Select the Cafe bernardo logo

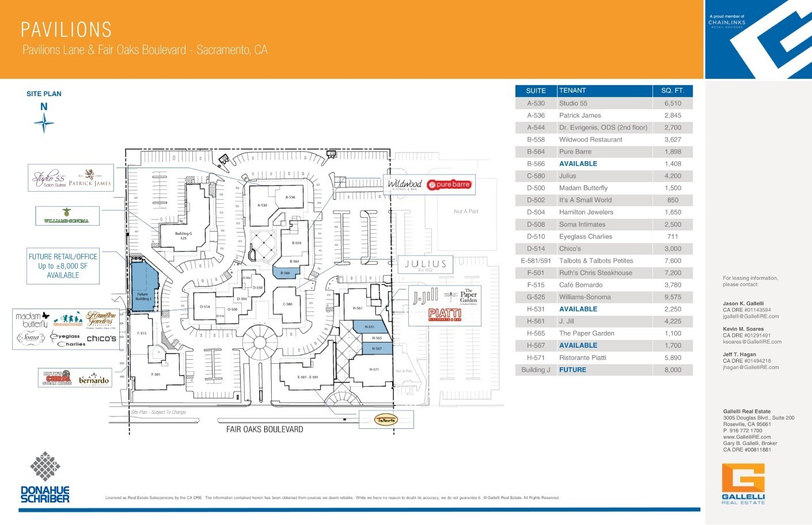93,379
